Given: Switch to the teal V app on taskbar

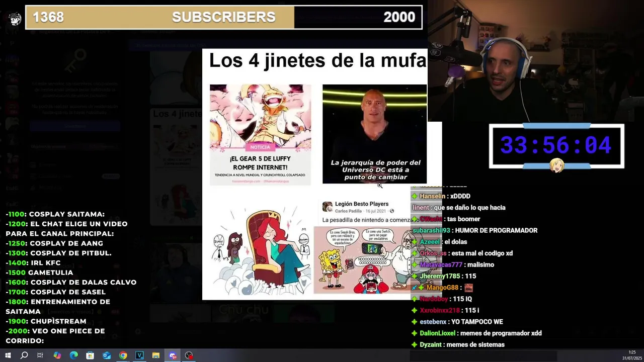Looking at the screenshot, I should point(139,355).
